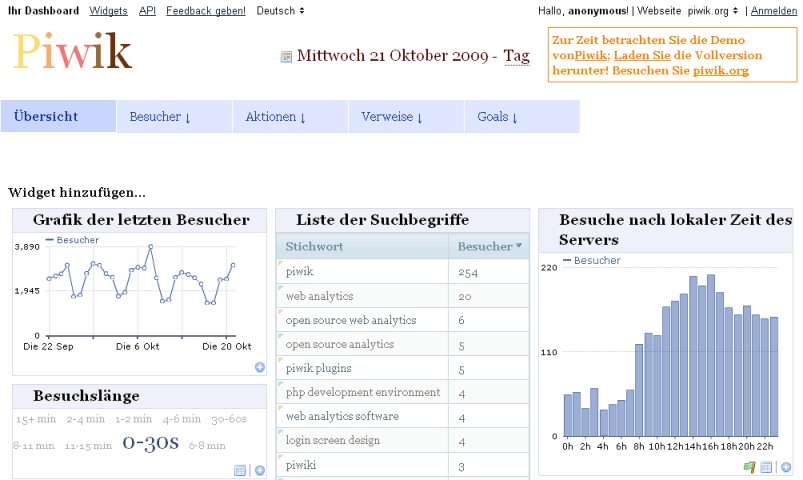This screenshot has height=480, width=803.
Task: Click the 15+ min tag
Action: [x=36, y=419]
